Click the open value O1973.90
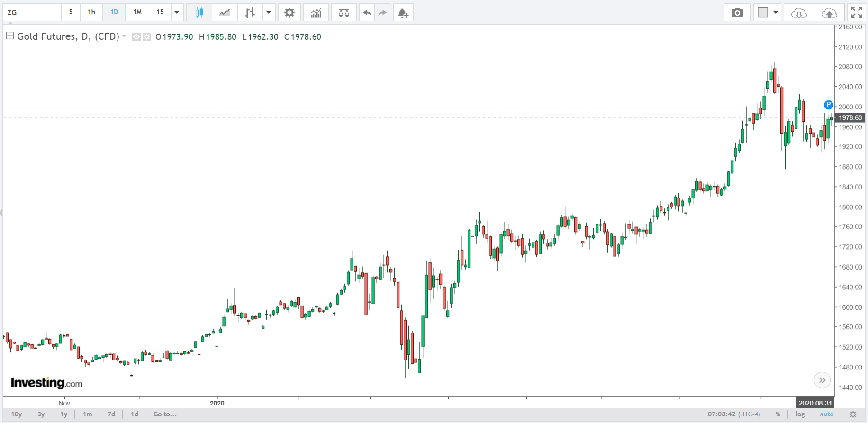The image size is (868, 423). (174, 37)
